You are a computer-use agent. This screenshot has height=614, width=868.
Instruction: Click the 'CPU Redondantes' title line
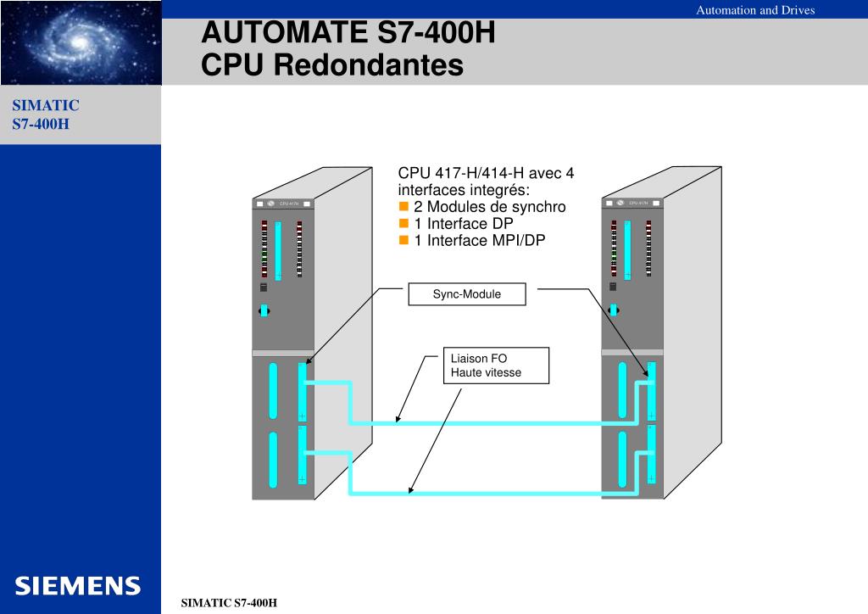pos(332,64)
